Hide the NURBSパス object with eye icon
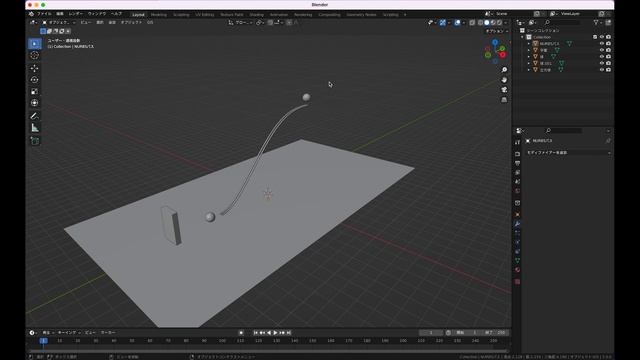 pos(602,43)
